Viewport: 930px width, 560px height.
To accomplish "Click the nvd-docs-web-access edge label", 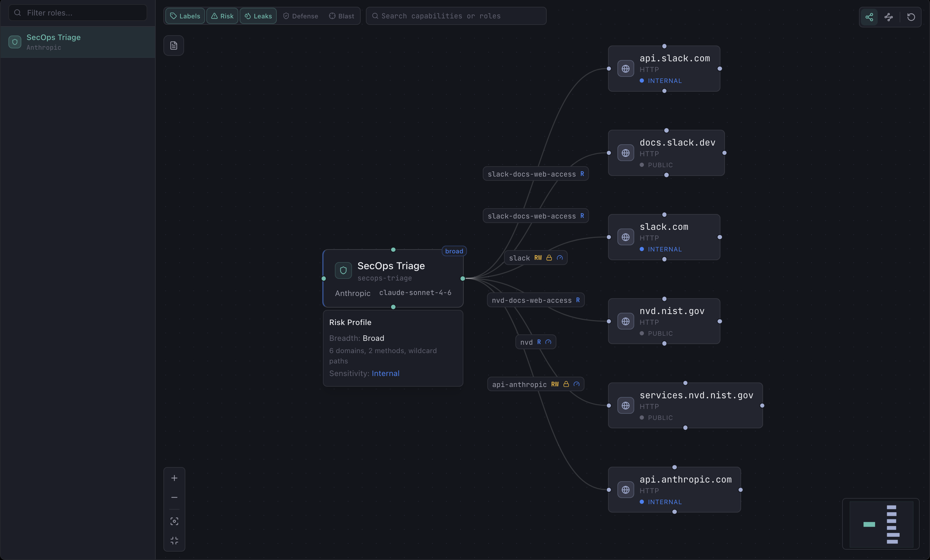I will coord(536,300).
